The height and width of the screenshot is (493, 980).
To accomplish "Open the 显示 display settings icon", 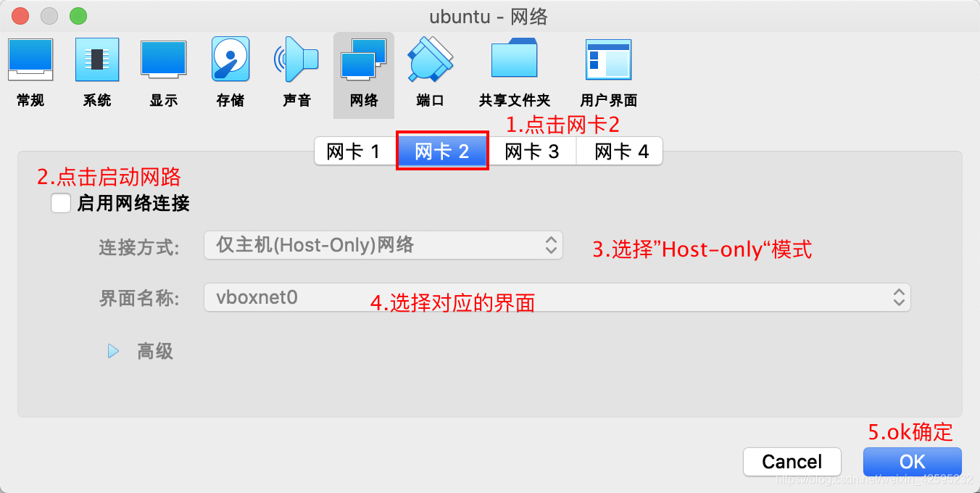I will (164, 60).
